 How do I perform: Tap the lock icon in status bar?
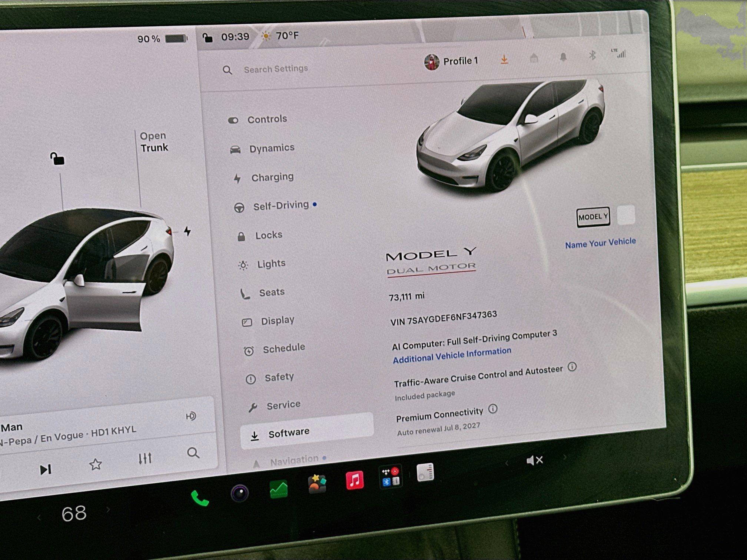pyautogui.click(x=207, y=37)
